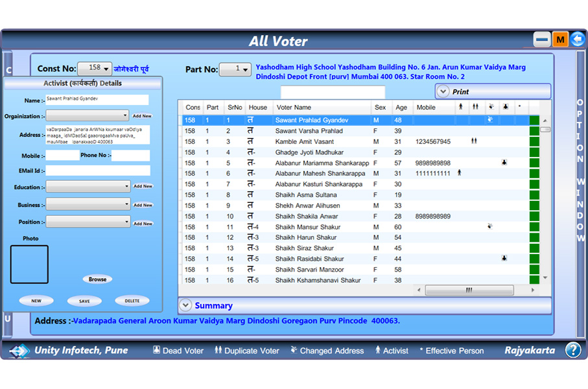Click the blue back arrow icon
588x389 pixels.
577,40
